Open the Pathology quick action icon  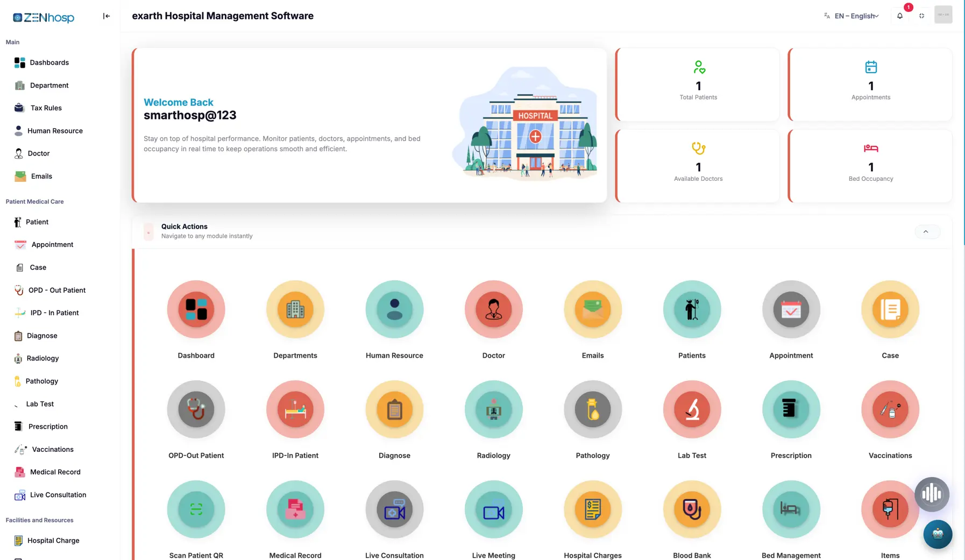coord(593,409)
